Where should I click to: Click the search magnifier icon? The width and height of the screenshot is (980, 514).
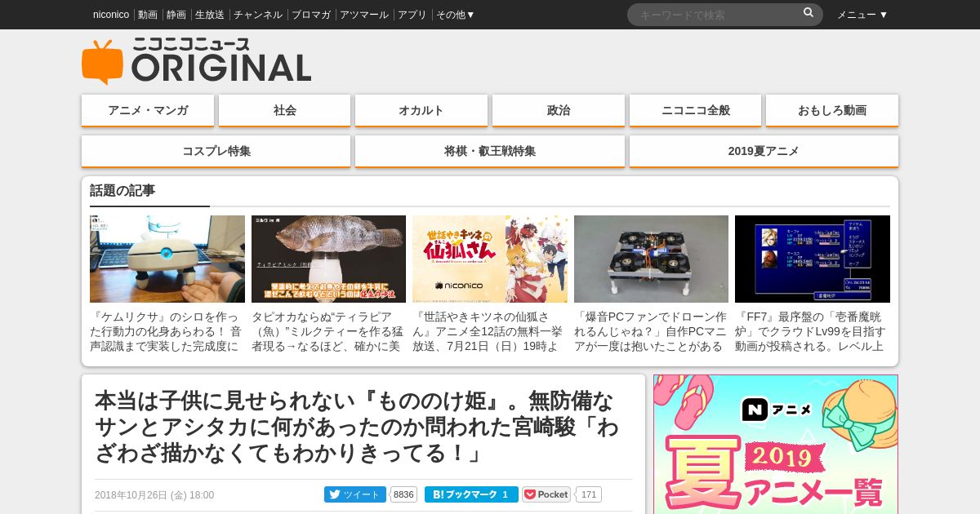tap(808, 13)
